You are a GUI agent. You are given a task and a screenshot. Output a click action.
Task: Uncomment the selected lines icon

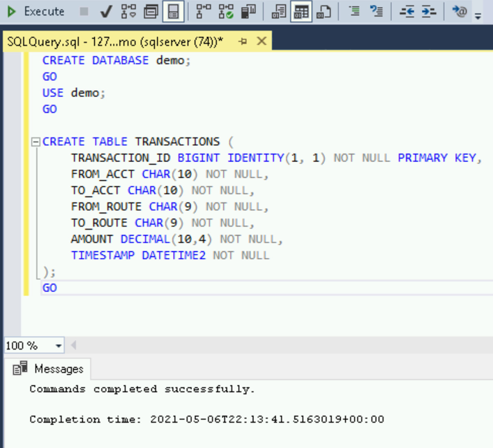point(376,12)
